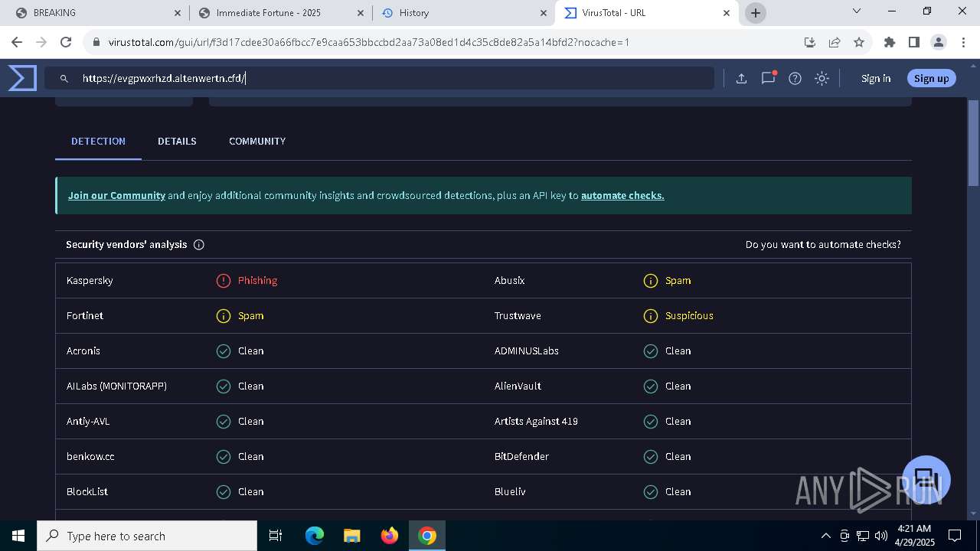Image resolution: width=980 pixels, height=551 pixels.
Task: Switch to the DETECTION tab
Action: point(98,142)
